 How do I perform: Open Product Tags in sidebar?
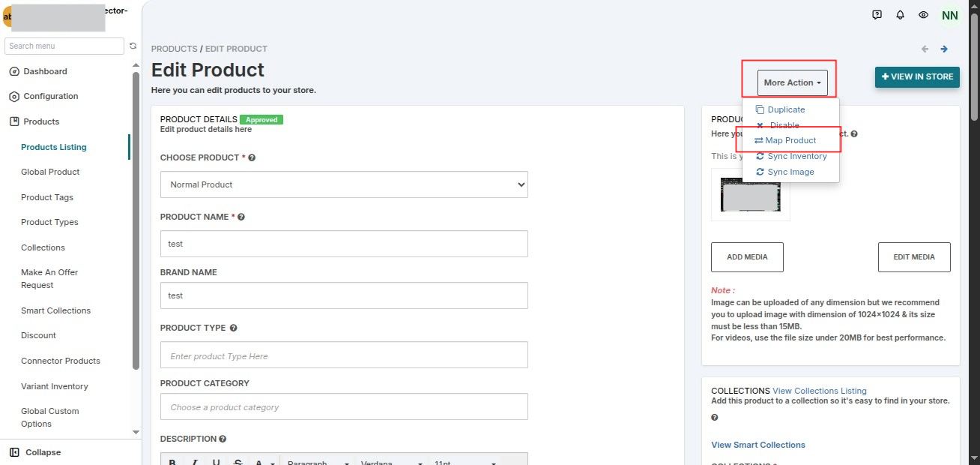(47, 197)
